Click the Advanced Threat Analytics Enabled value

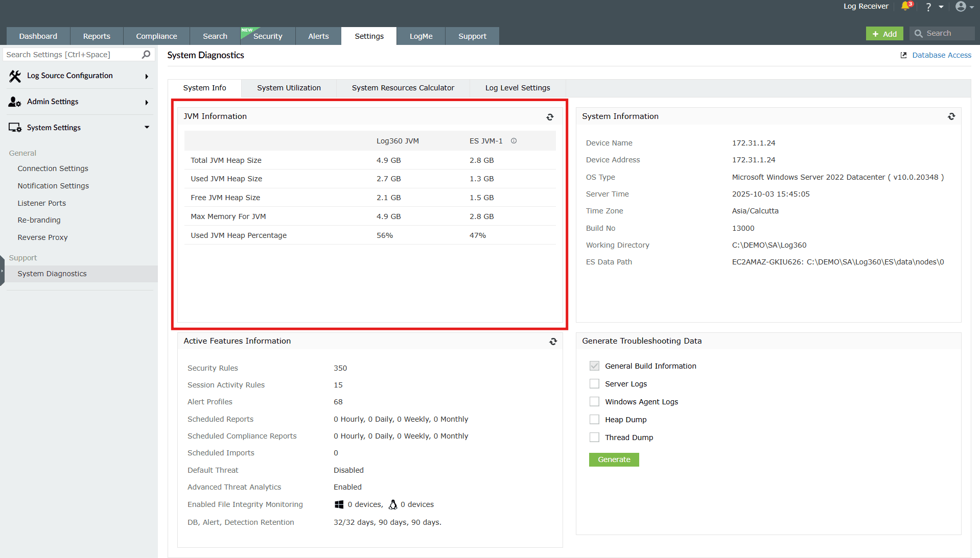347,487
